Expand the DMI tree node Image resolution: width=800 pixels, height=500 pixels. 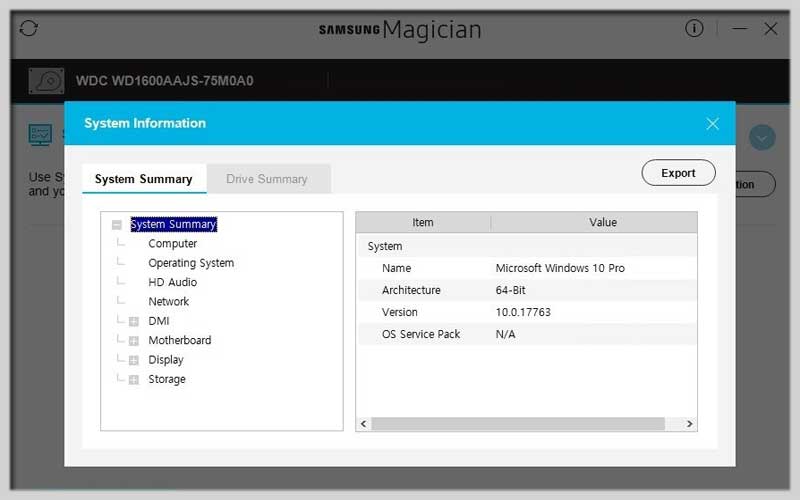[x=134, y=321]
